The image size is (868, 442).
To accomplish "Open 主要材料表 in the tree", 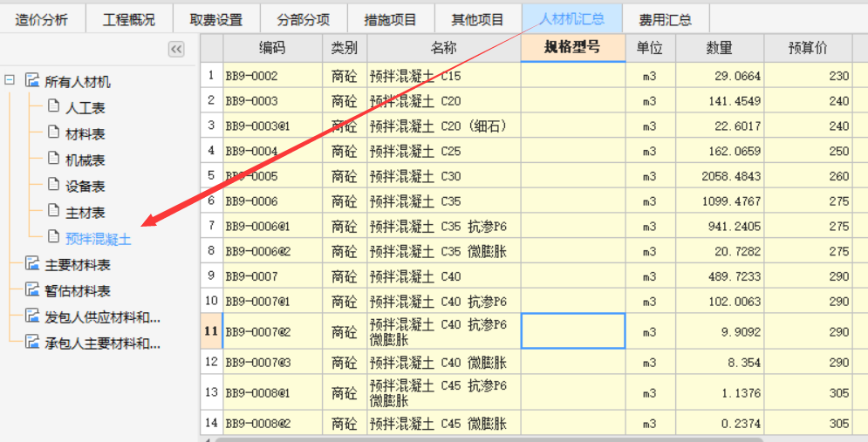I will [x=78, y=264].
